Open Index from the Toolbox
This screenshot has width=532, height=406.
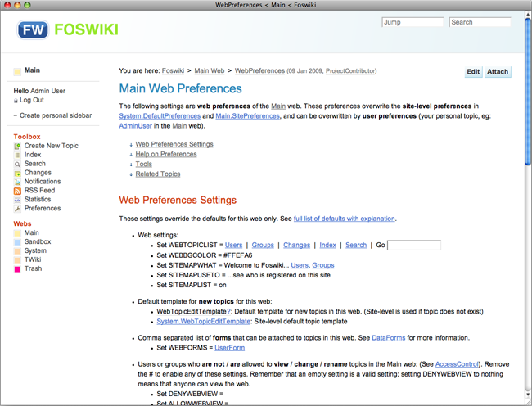click(33, 155)
